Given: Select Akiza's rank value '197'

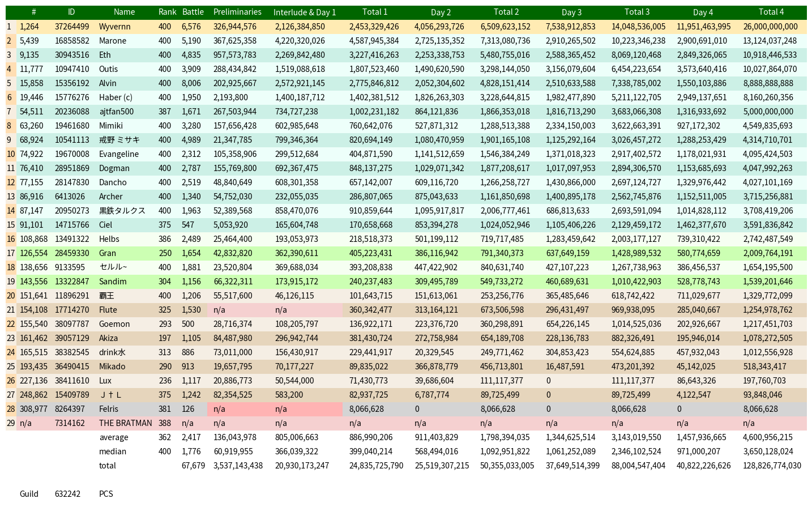Looking at the screenshot, I should 165,338.
